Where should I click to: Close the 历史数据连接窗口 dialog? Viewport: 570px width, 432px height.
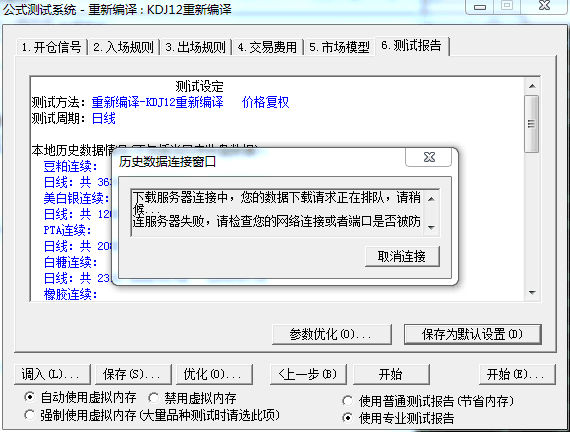click(429, 157)
